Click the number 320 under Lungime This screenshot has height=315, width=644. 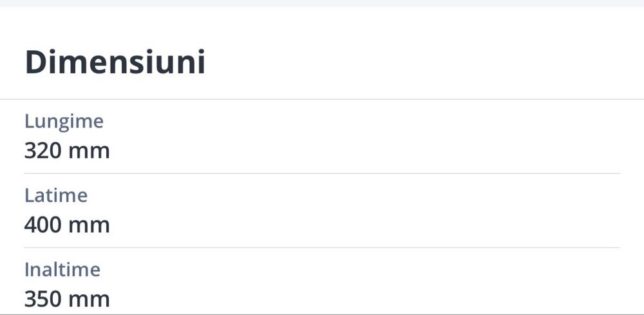[x=43, y=151]
